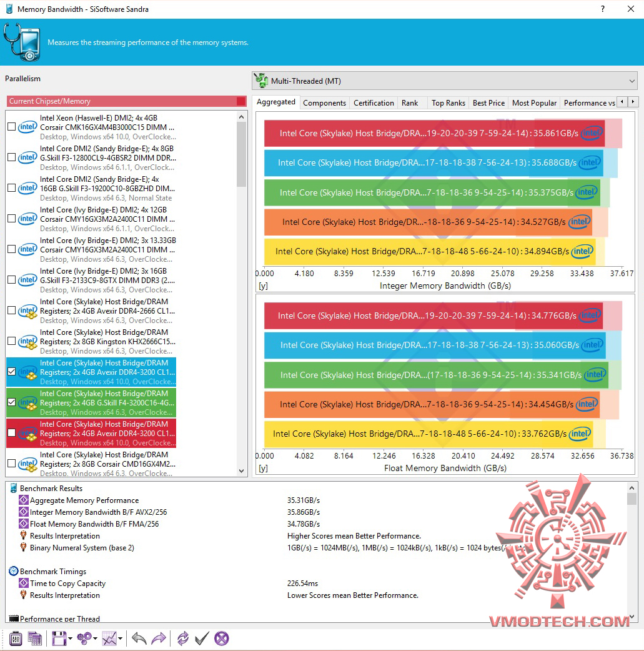Viewport: 644px width, 651px height.
Task: Click the Benchmark Results tower icon
Action: pos(14,489)
